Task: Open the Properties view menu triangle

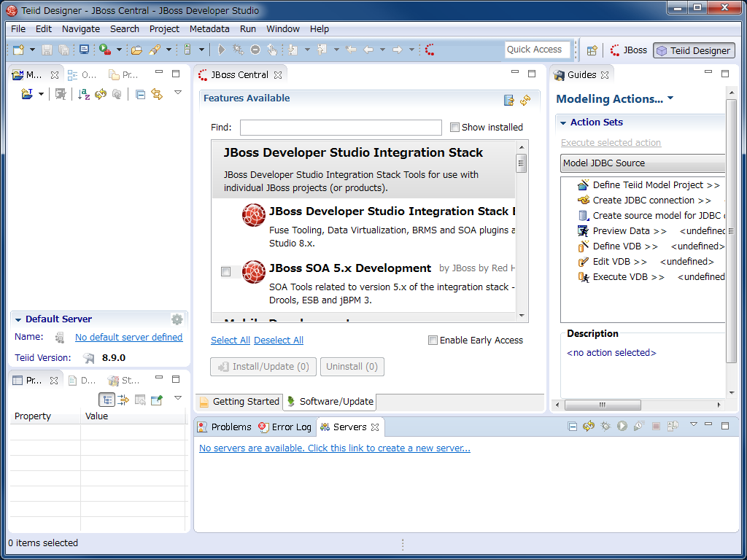Action: 178,397
